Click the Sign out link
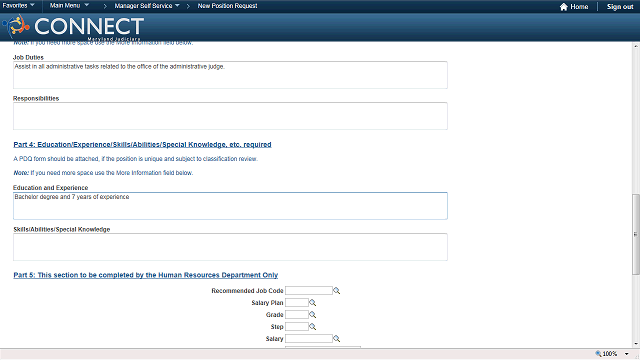This screenshot has height=360, width=640. coord(620,7)
